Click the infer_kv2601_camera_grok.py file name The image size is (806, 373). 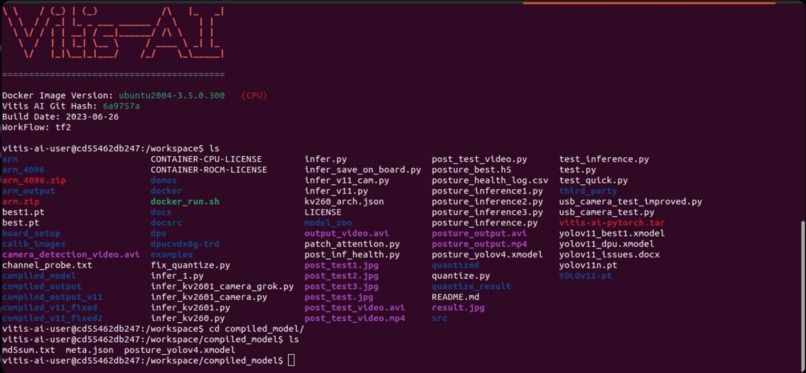222,286
